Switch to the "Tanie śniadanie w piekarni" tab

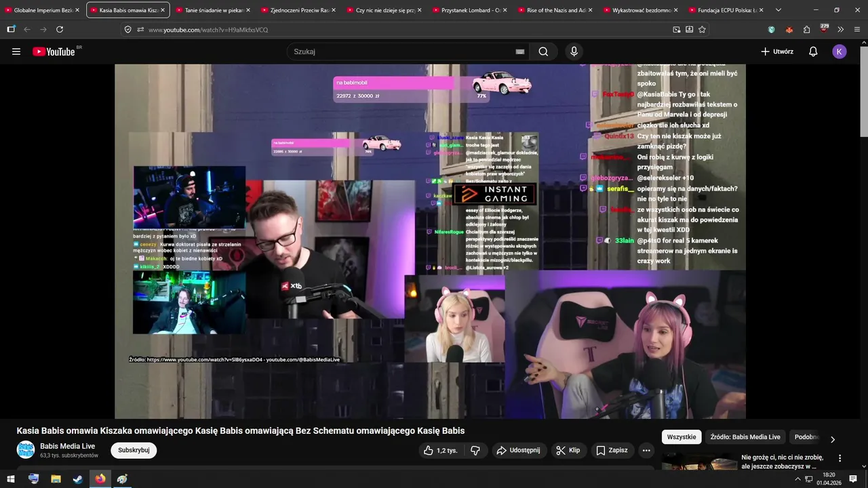[x=214, y=10]
